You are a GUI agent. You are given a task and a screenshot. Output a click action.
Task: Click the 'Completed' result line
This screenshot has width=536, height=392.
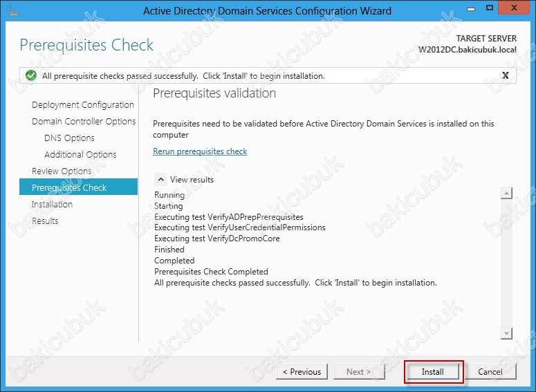[x=174, y=261]
